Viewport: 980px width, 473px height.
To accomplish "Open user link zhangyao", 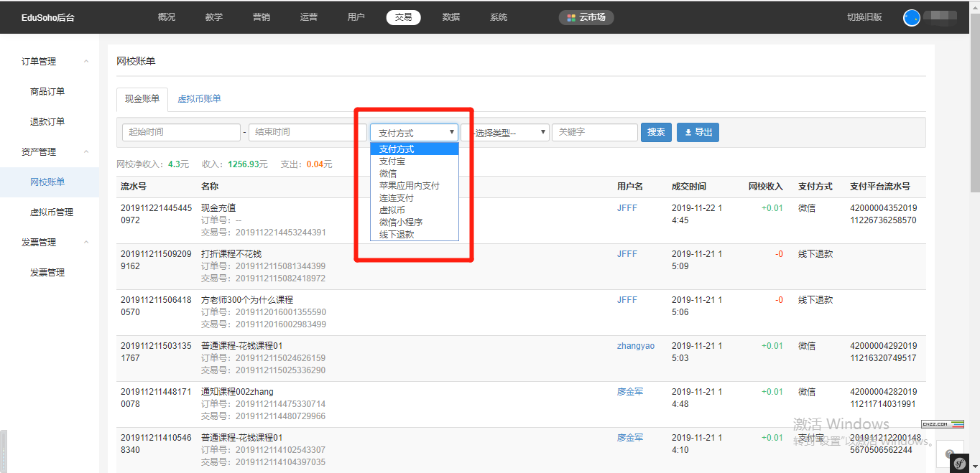I will coord(635,346).
